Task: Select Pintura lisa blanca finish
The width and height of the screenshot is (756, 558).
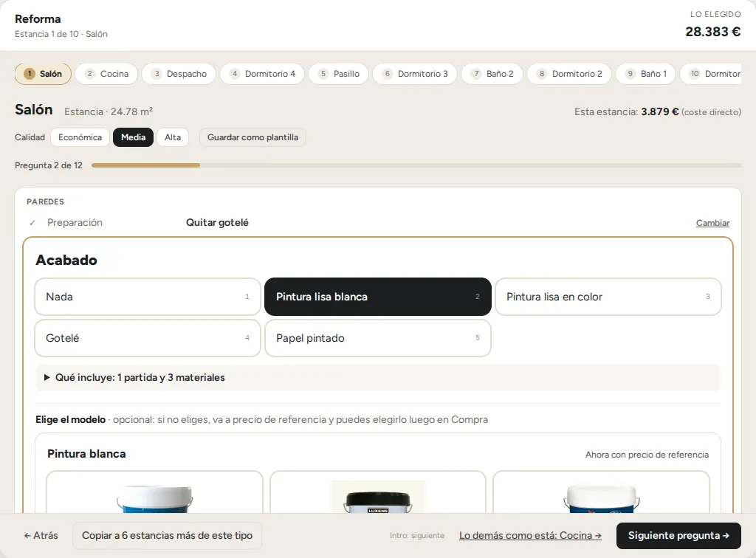Action: click(378, 297)
